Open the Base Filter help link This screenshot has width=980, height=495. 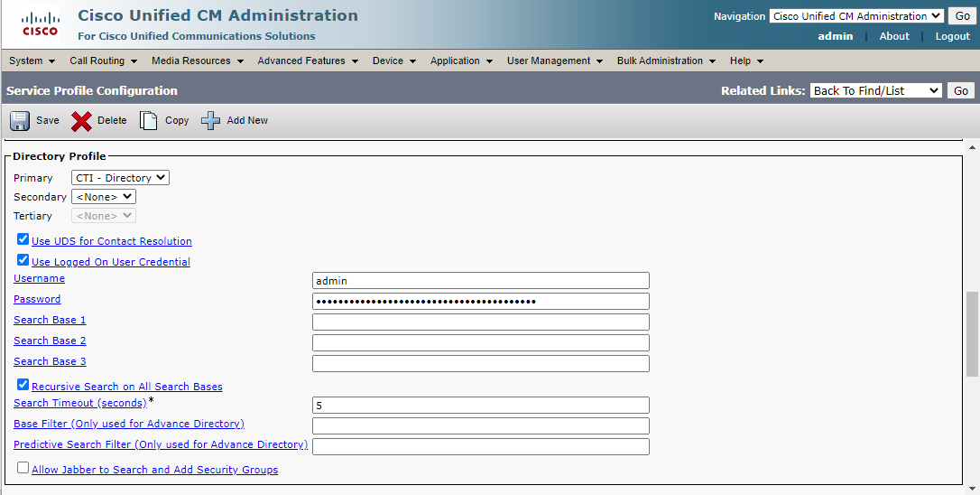coord(129,424)
